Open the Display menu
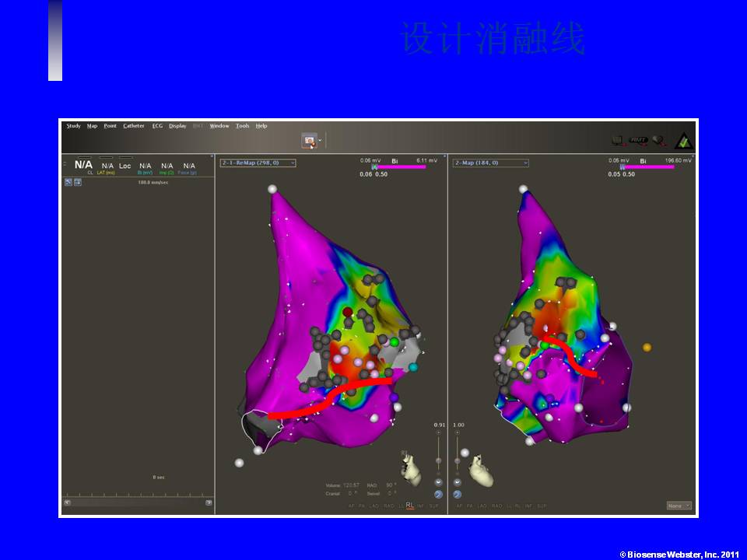747x560 pixels. click(x=177, y=126)
